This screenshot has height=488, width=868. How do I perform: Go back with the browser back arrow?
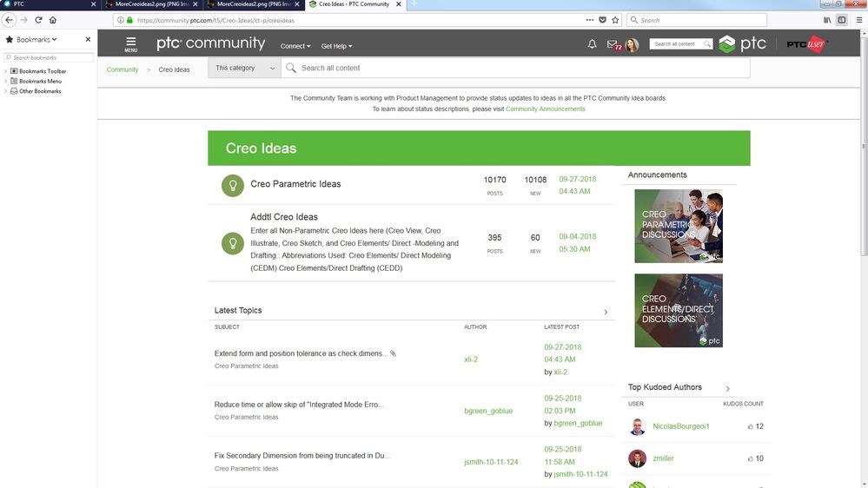[x=9, y=20]
